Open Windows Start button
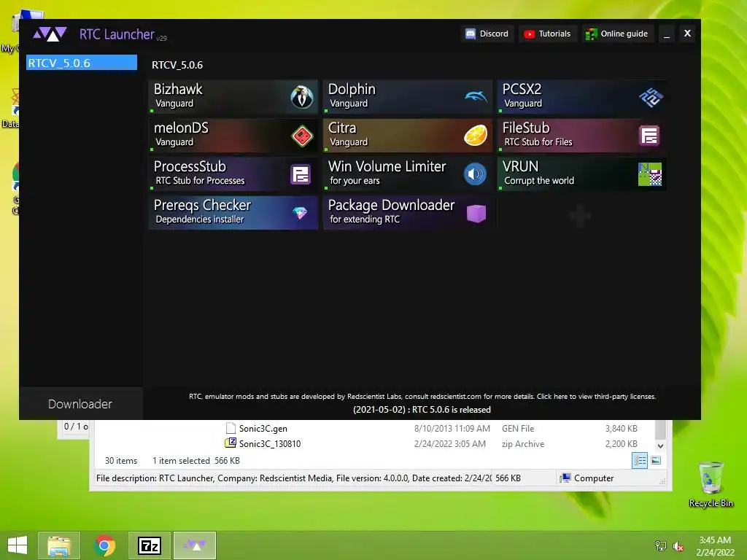 pyautogui.click(x=18, y=545)
